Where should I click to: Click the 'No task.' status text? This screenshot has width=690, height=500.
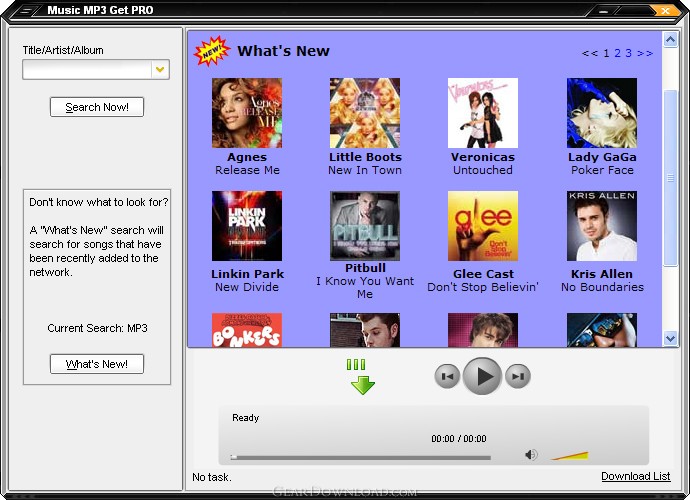point(212,477)
